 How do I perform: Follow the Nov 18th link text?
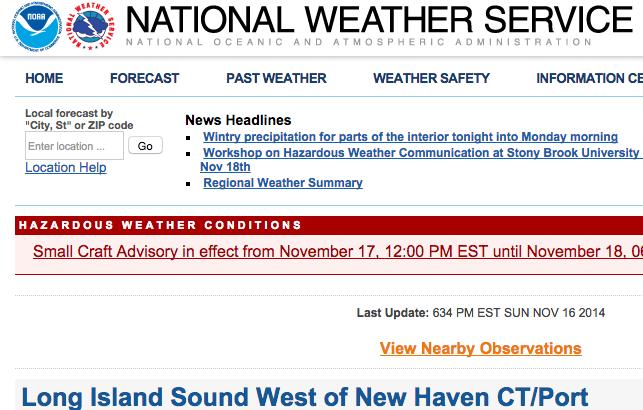[225, 167]
